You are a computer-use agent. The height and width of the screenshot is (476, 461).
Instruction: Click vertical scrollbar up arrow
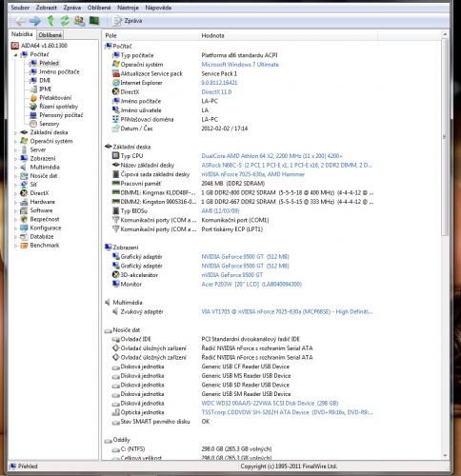[x=445, y=34]
